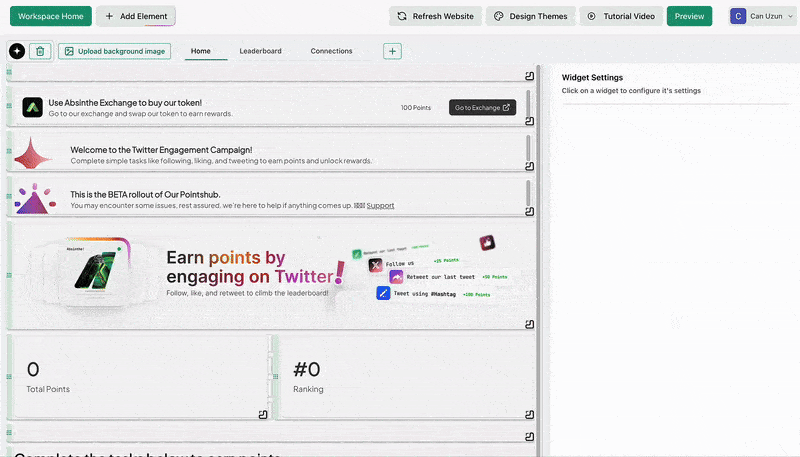The image size is (800, 457).
Task: Click the plus button to add a page tab
Action: click(x=392, y=51)
